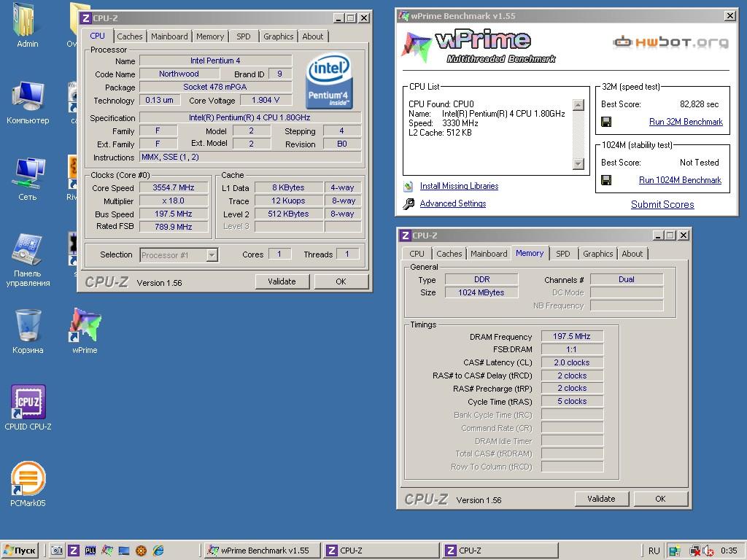This screenshot has height=560, width=747.
Task: Open the Корзина recycle bin icon
Action: pos(28,332)
